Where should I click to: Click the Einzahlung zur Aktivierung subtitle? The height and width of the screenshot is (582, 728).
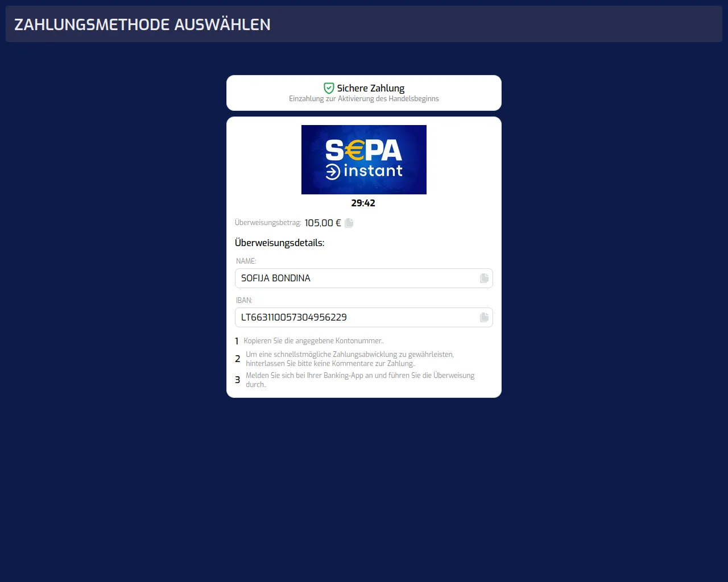click(364, 98)
